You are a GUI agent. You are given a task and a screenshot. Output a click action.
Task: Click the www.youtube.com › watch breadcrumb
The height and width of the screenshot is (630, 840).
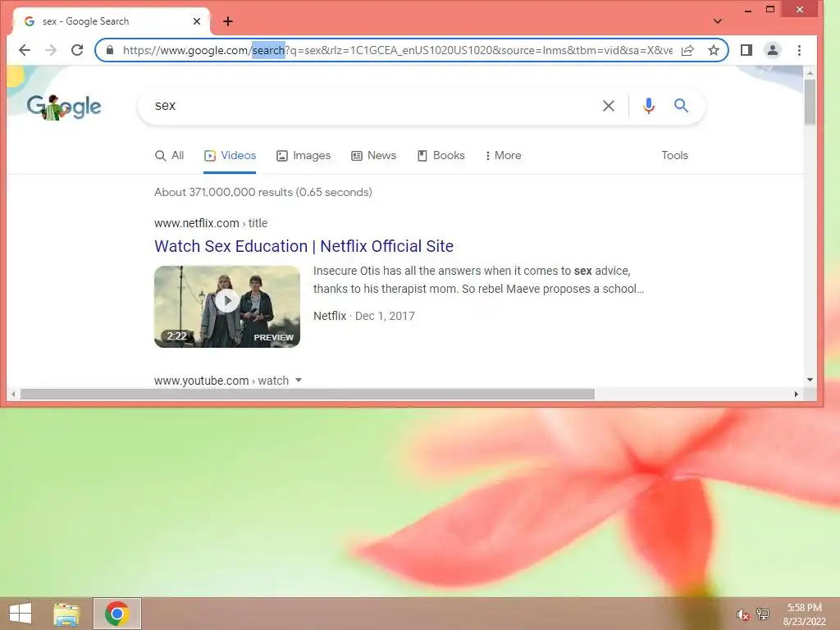221,381
